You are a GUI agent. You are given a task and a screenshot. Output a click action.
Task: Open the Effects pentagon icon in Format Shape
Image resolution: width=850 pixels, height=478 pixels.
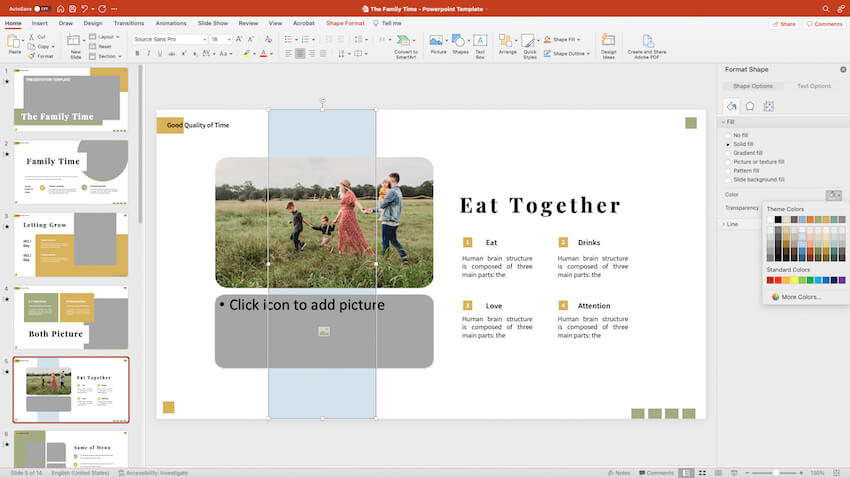750,106
